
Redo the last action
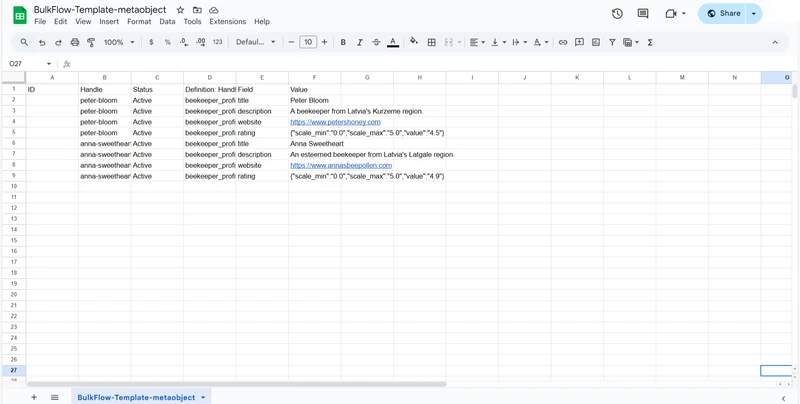coord(58,42)
